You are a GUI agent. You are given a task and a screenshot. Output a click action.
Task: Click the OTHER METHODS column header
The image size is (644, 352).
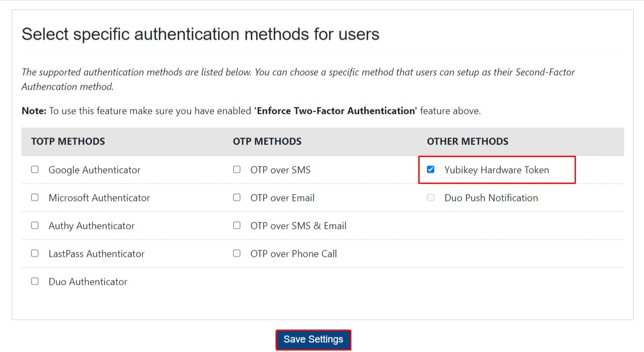coord(467,142)
